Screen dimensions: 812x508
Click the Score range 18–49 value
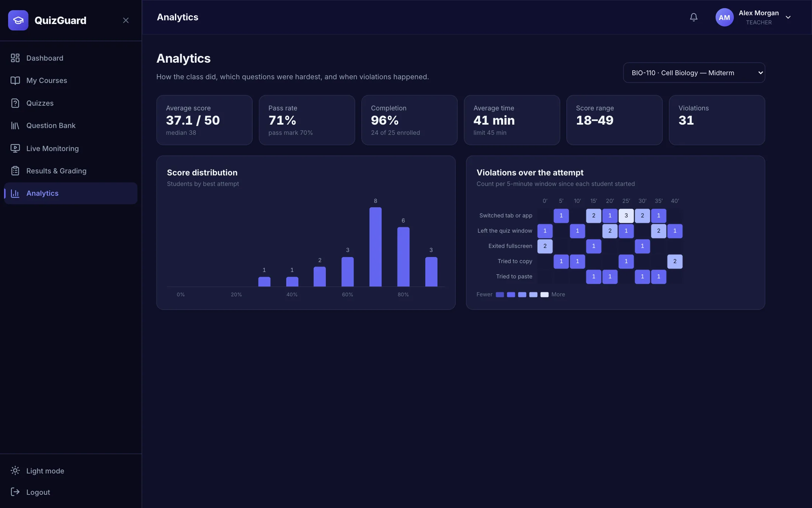click(595, 120)
